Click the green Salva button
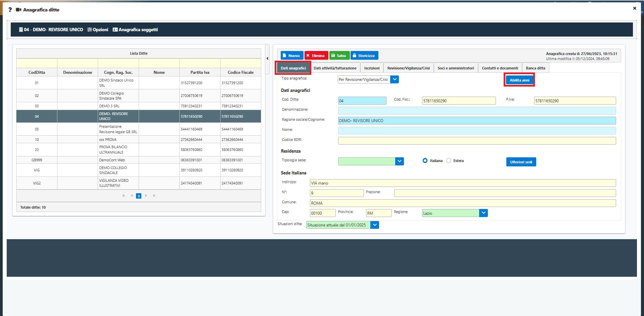 [339, 56]
